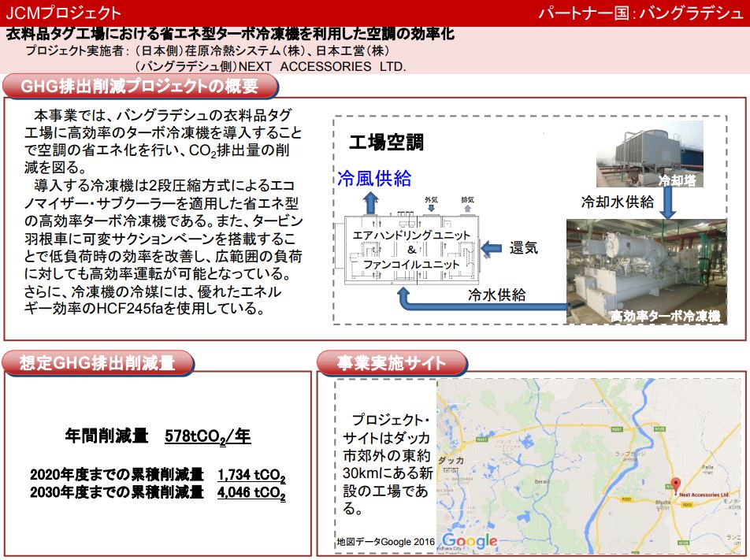Click the 4,046 tCO2 cumulative value

point(251,492)
